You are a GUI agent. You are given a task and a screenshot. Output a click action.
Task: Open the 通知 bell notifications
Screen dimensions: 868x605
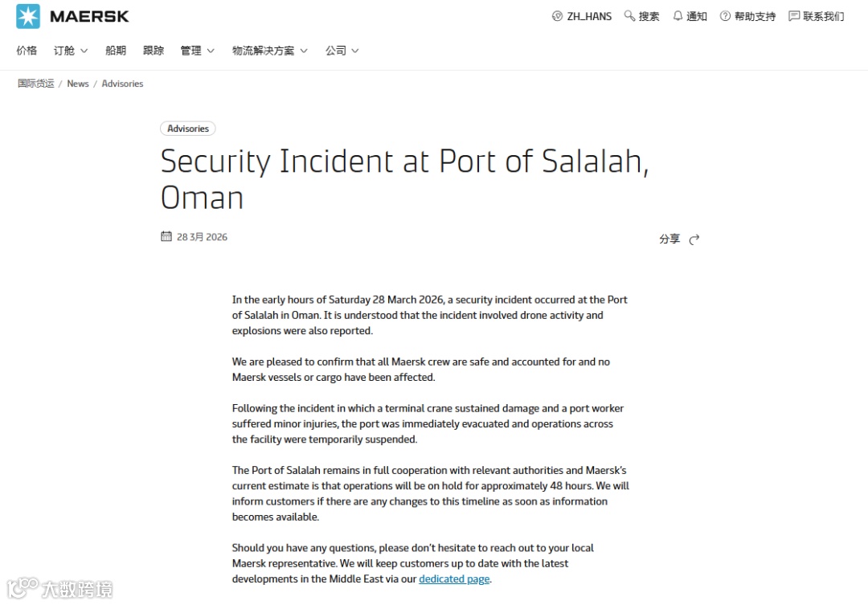tap(678, 16)
